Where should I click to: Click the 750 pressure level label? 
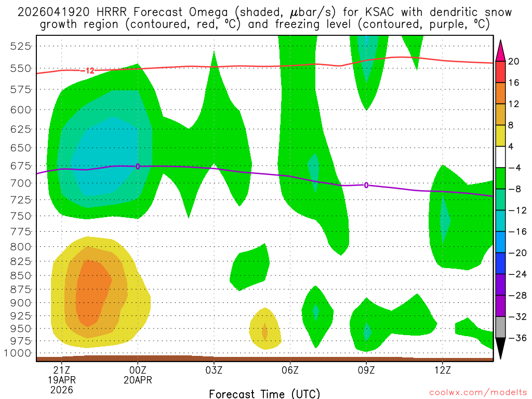(x=21, y=216)
